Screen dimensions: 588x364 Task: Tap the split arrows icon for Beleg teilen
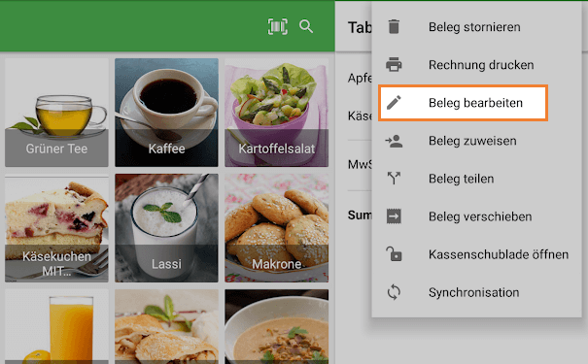coord(394,179)
